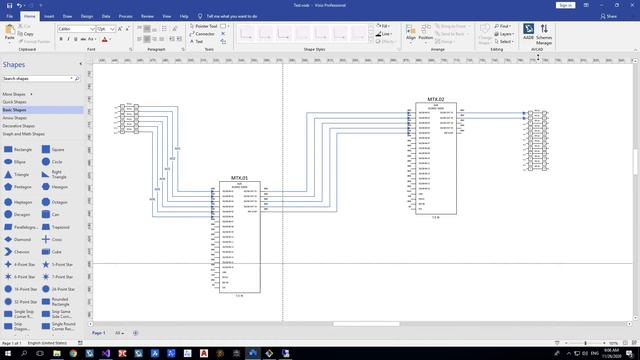Pick the Chevron shape
The width and height of the screenshot is (640, 360).
tap(17, 252)
